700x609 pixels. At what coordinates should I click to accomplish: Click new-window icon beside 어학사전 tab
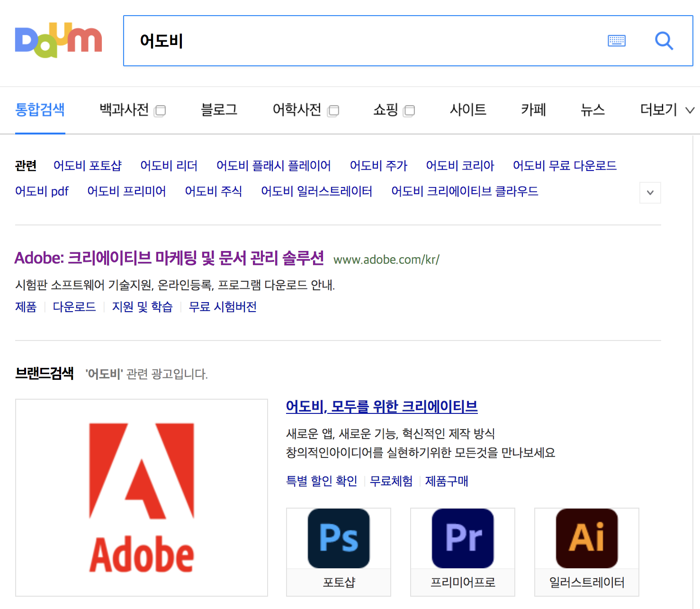click(333, 111)
